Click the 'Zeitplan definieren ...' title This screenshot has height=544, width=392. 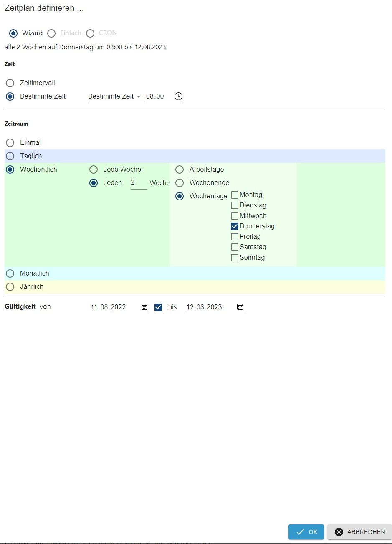(x=44, y=8)
